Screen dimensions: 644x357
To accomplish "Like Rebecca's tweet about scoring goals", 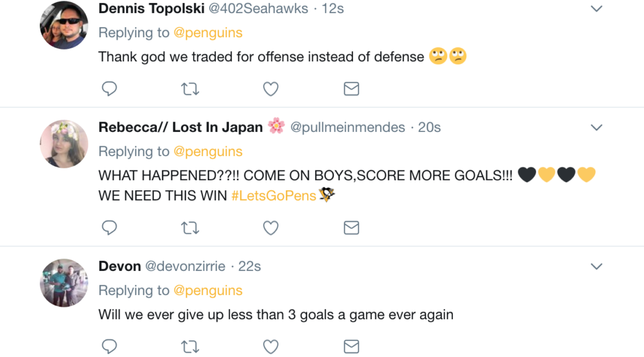I will (x=271, y=228).
